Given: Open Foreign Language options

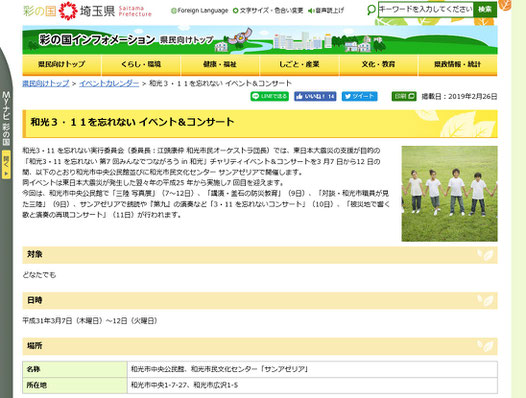Looking at the screenshot, I should [200, 11].
